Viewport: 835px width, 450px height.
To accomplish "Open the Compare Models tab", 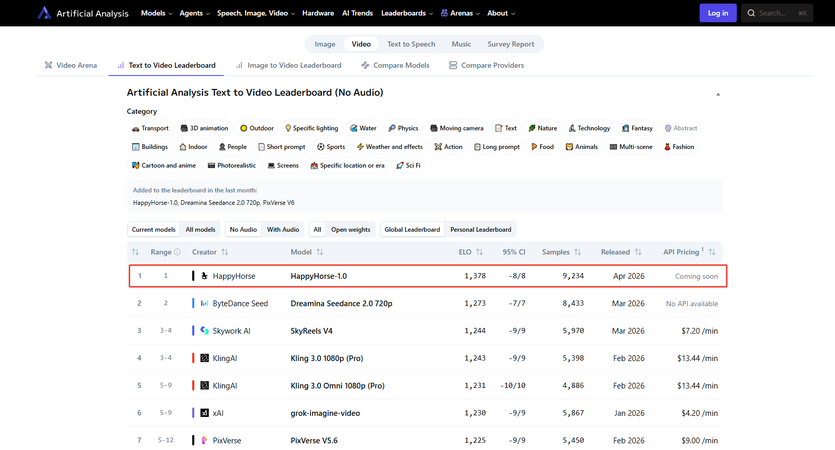I will (395, 66).
